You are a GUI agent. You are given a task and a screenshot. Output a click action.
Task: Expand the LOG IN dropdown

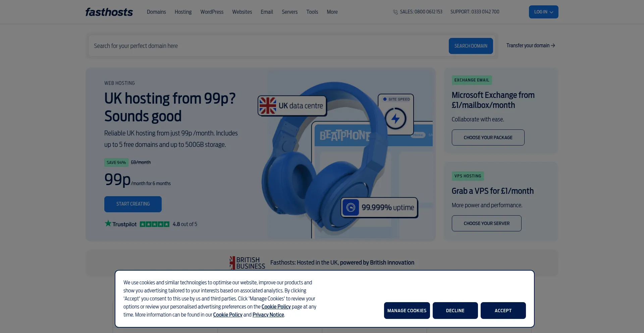tap(544, 12)
